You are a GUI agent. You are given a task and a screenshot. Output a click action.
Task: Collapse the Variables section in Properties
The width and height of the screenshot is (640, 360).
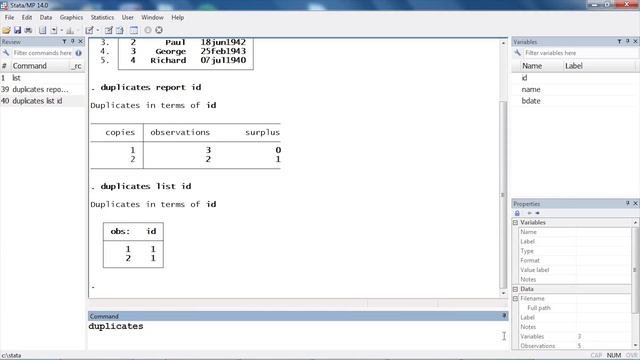pyautogui.click(x=516, y=222)
